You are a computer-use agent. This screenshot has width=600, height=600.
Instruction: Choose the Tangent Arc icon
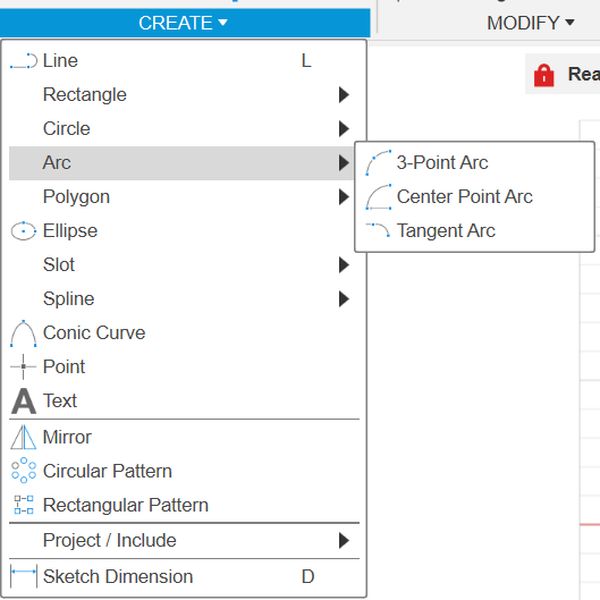pos(378,230)
